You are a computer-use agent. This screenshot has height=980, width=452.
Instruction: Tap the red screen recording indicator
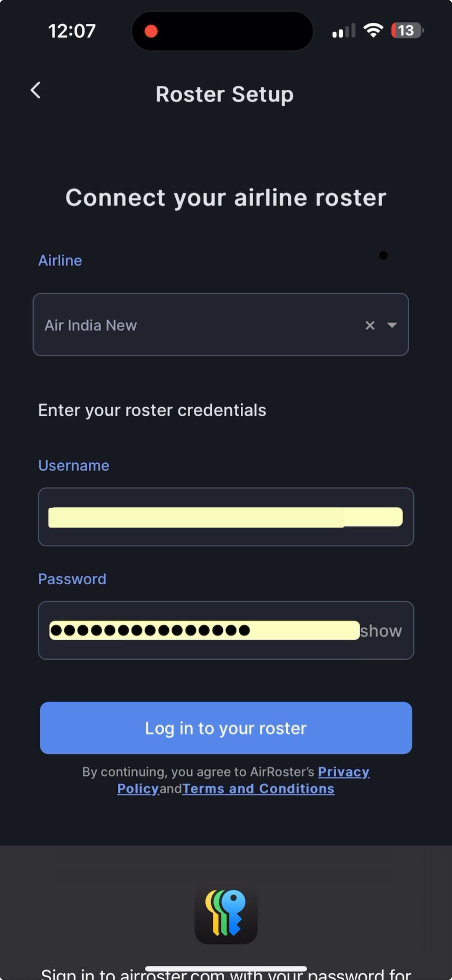[151, 31]
